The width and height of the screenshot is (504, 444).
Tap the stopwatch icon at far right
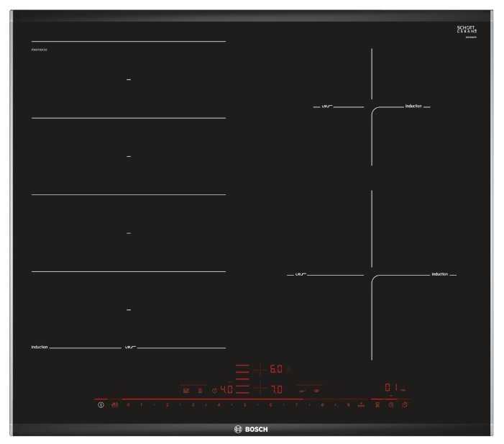405,405
